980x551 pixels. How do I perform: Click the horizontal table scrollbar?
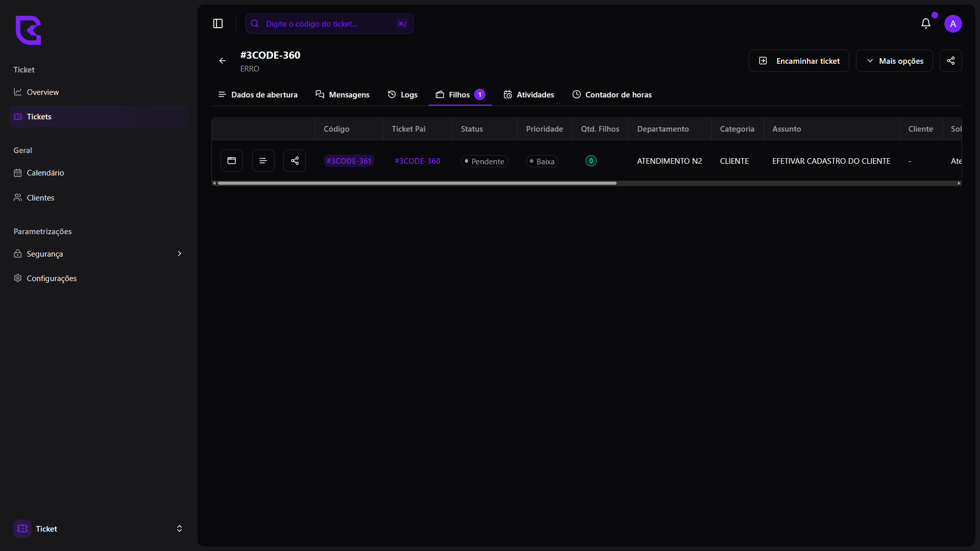click(417, 183)
